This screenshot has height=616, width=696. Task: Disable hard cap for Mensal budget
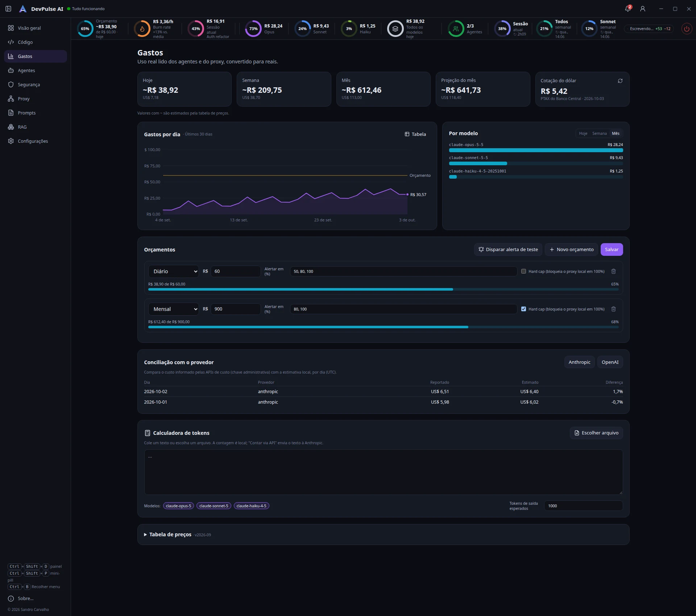(523, 309)
